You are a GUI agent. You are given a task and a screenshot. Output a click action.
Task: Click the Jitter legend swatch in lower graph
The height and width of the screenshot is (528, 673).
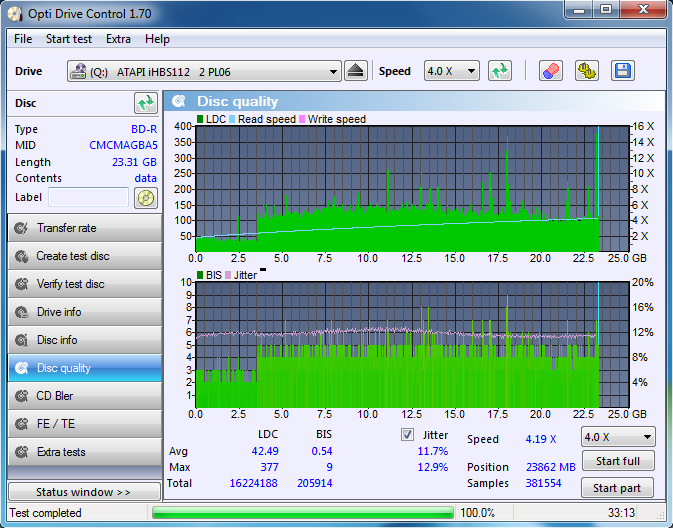click(x=228, y=275)
